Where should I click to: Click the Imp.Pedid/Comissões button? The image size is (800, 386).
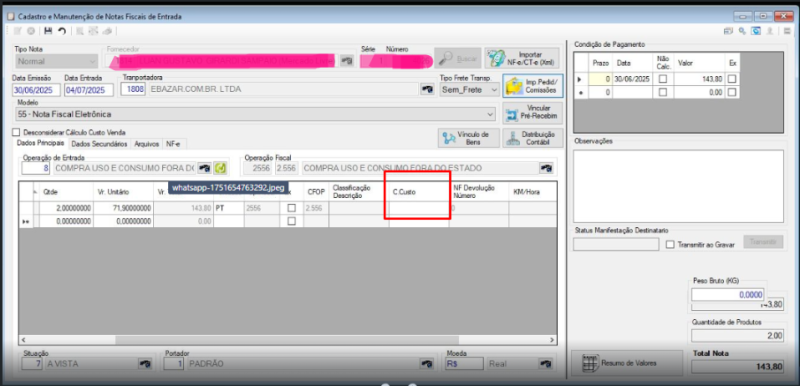tap(533, 86)
